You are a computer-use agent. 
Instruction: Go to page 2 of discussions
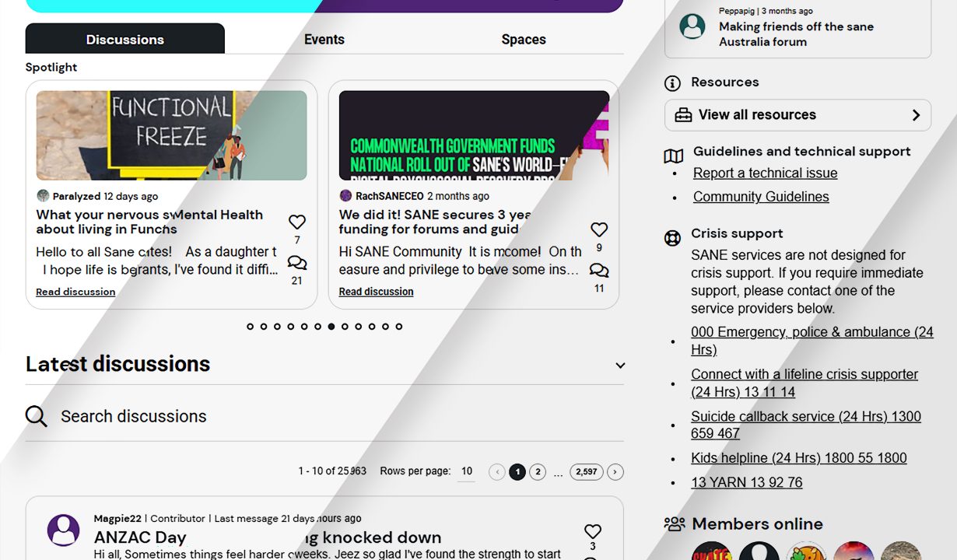(538, 472)
